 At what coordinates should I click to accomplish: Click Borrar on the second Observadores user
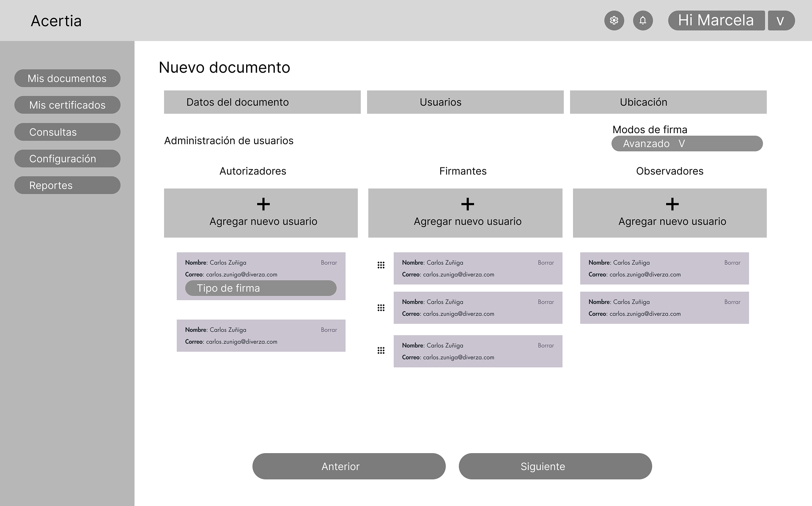[x=732, y=302]
